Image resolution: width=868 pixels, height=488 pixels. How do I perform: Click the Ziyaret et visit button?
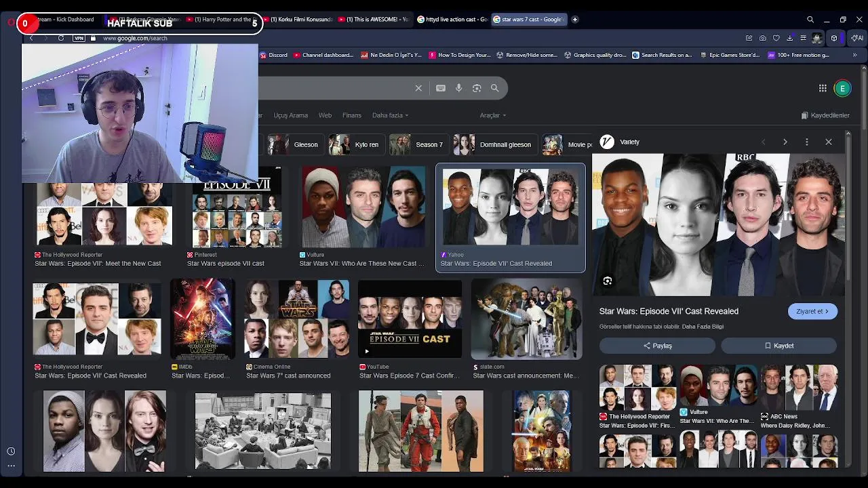click(812, 311)
